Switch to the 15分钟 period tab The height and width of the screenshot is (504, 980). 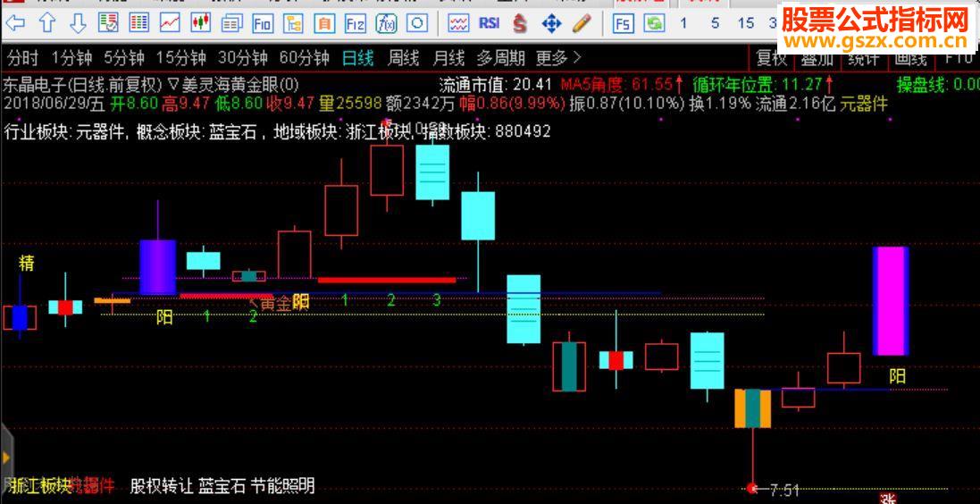(180, 59)
